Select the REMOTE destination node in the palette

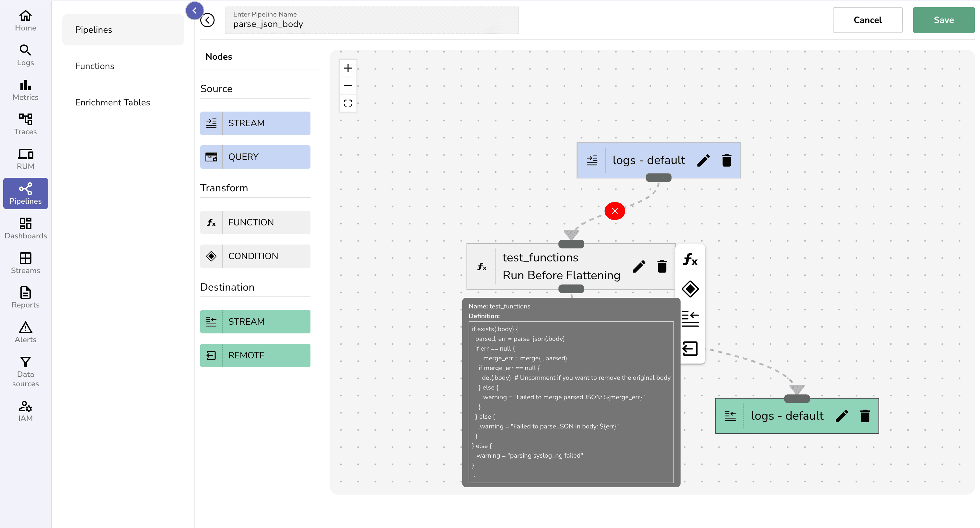pyautogui.click(x=255, y=355)
